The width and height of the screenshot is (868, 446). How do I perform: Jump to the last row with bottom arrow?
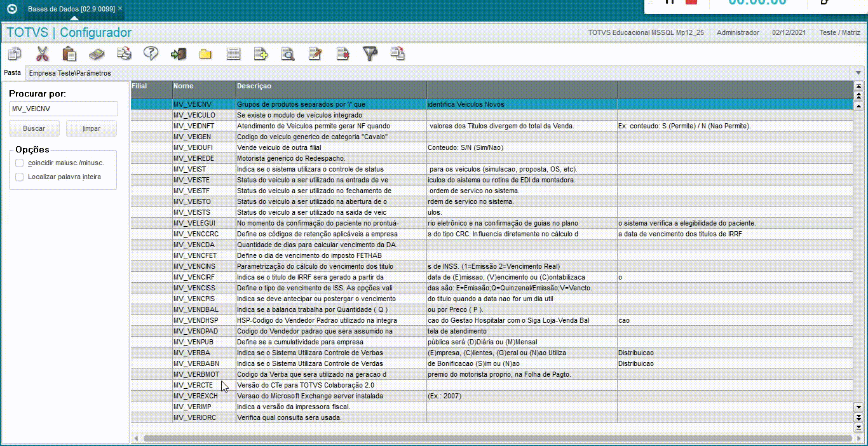click(x=858, y=427)
